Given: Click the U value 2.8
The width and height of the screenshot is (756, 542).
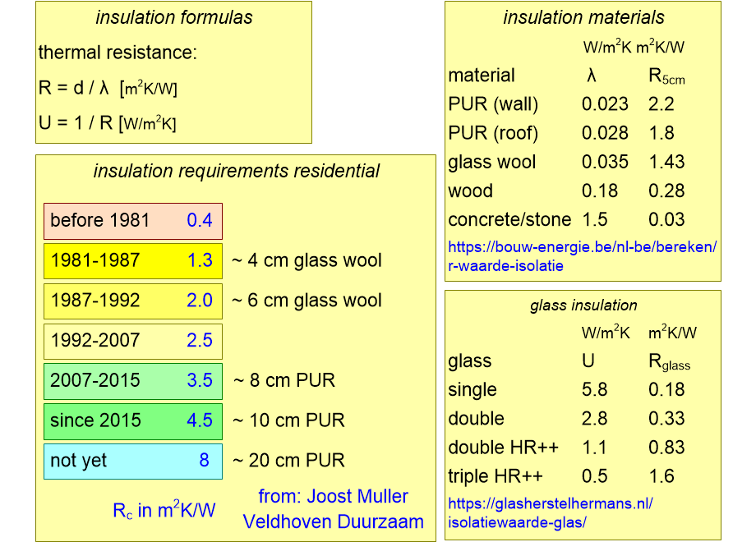Looking at the screenshot, I should [x=594, y=419].
